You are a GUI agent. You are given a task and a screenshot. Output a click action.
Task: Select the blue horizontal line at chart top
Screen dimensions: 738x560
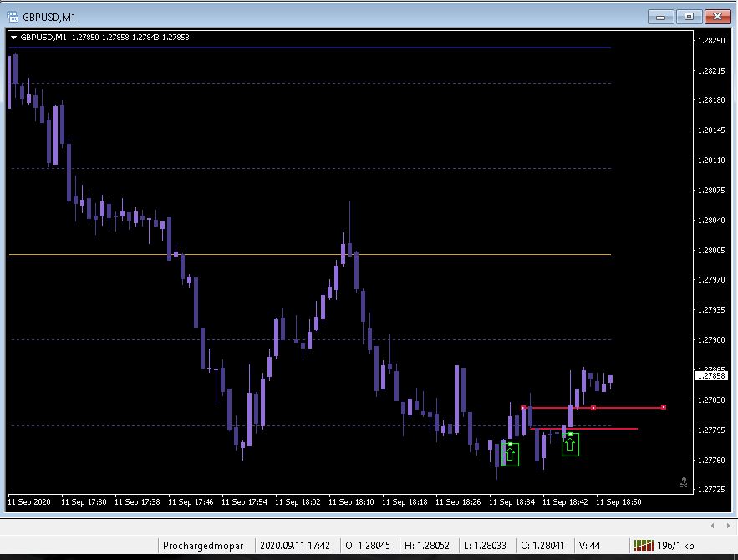pos(310,48)
